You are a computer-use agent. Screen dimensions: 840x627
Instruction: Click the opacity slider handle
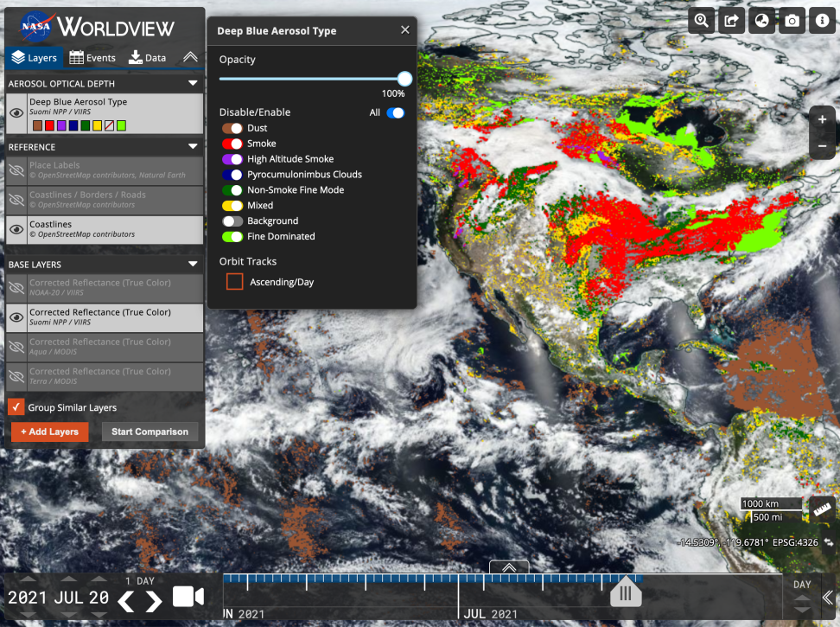(x=405, y=79)
